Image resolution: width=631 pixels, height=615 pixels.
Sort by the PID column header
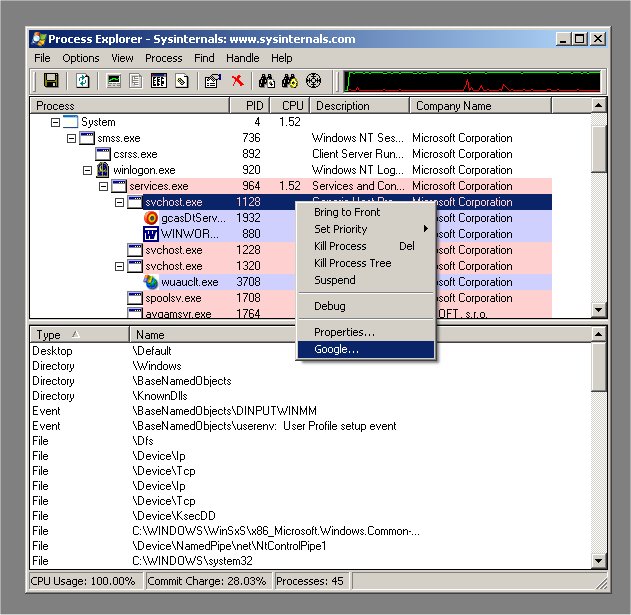(250, 105)
